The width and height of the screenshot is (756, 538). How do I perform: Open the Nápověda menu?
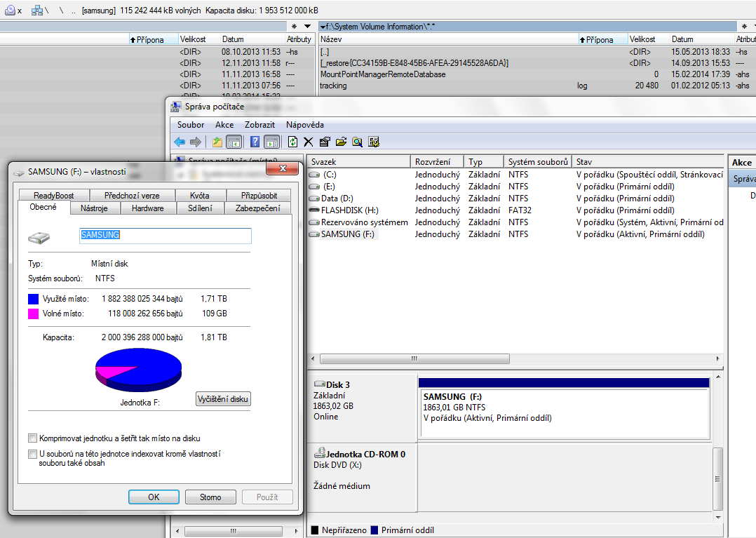coord(304,125)
